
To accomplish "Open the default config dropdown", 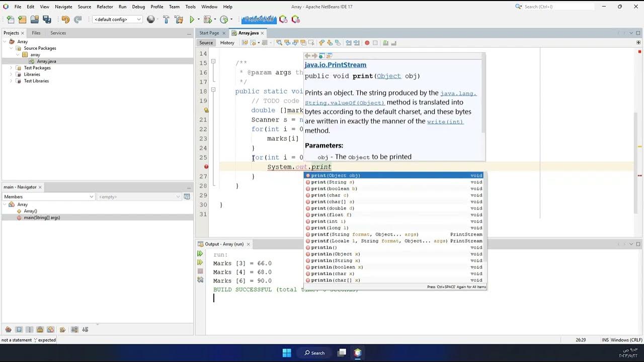I will [x=117, y=19].
